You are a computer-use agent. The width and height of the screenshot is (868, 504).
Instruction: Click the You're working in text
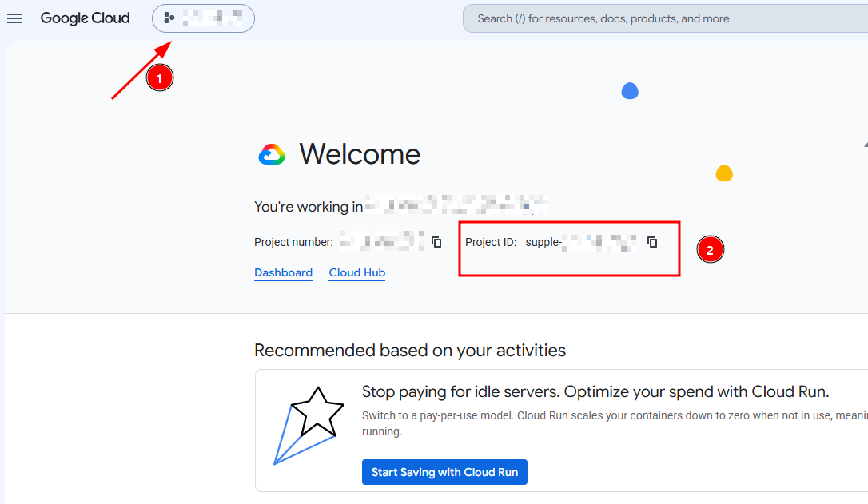tap(309, 207)
